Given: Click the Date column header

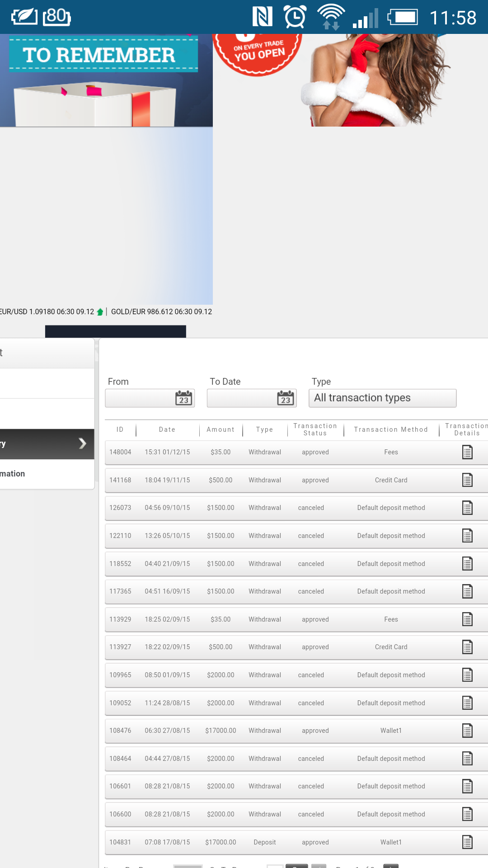Looking at the screenshot, I should 167,429.
